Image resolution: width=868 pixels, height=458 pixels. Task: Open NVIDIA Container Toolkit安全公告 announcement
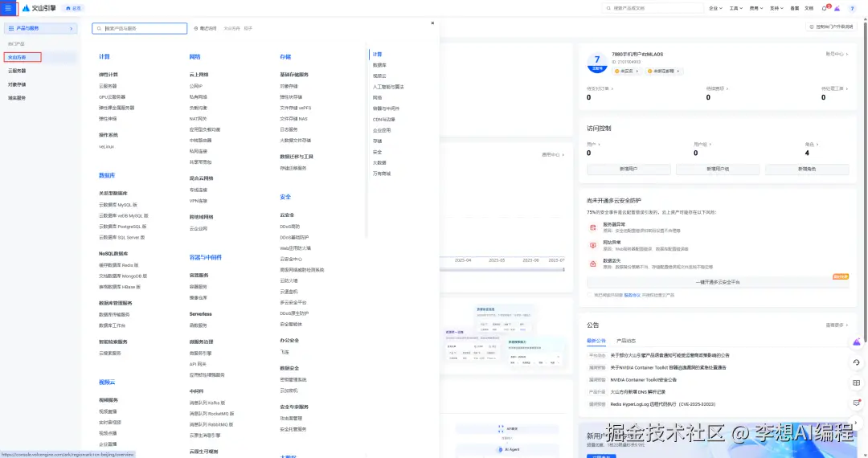click(643, 380)
